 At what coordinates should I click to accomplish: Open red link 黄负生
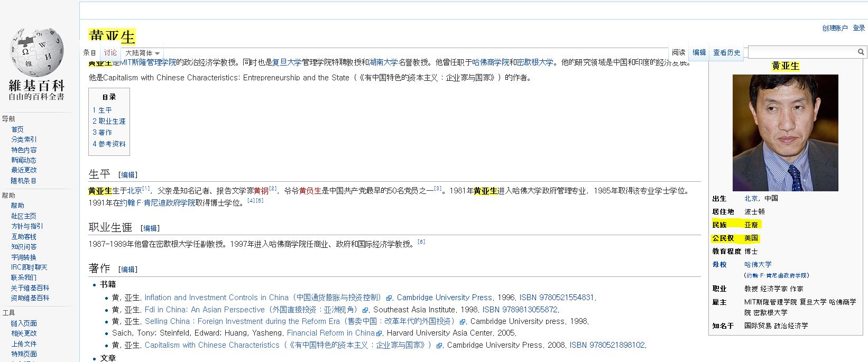310,191
